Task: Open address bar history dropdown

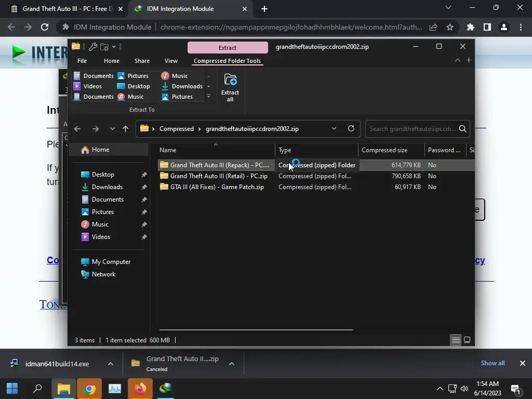Action: [x=334, y=129]
